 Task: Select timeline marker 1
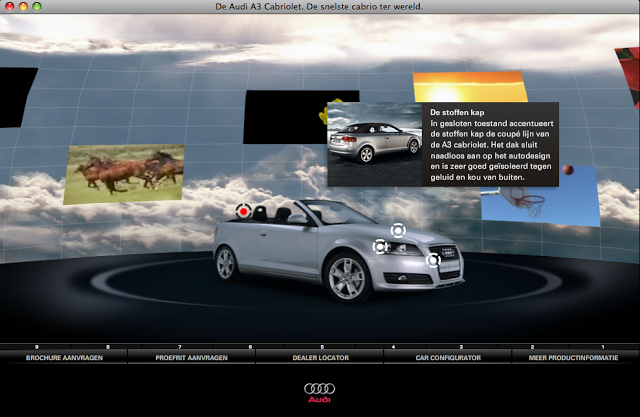(603, 347)
